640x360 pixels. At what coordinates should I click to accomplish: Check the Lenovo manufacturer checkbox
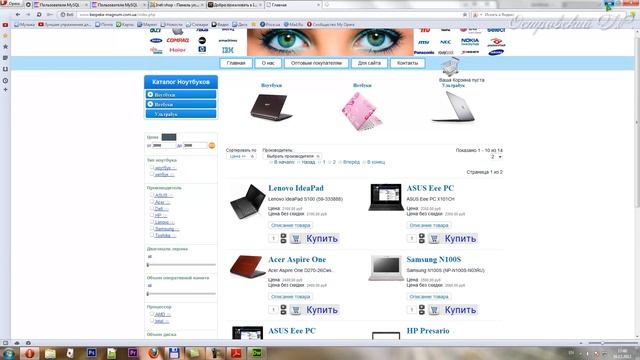click(152, 222)
